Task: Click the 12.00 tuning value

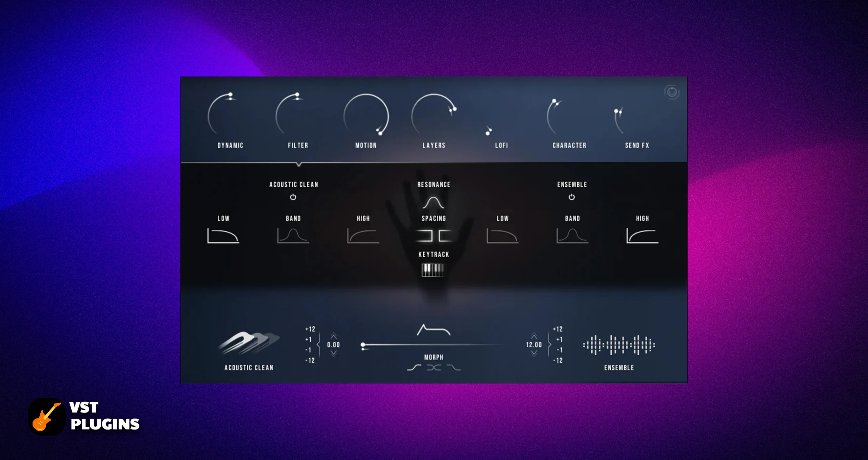Action: click(x=534, y=345)
